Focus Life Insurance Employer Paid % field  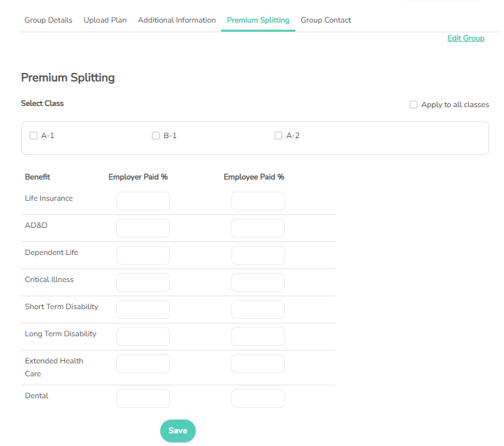click(143, 201)
